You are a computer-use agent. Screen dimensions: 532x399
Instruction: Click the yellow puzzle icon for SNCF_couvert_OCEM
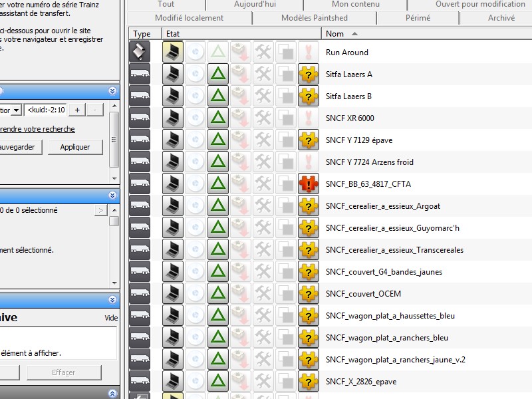click(309, 293)
